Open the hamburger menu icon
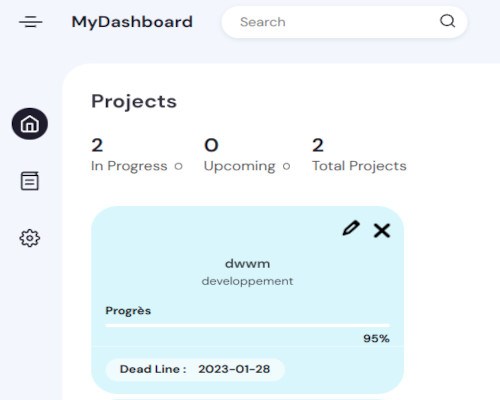This screenshot has width=500, height=400. click(x=30, y=22)
